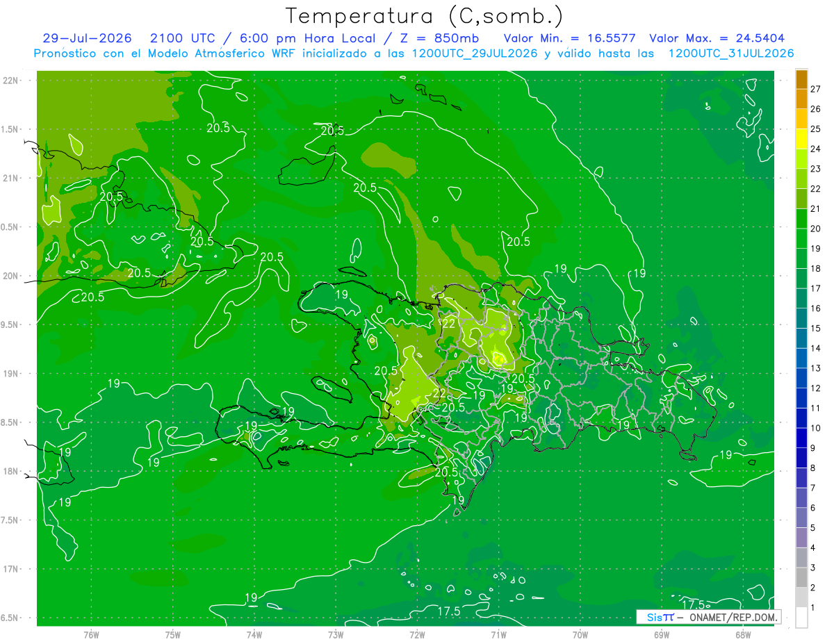Image resolution: width=834 pixels, height=644 pixels.
Task: Click the "ONAMET/REP.DOM." credit text
Action: (x=733, y=617)
